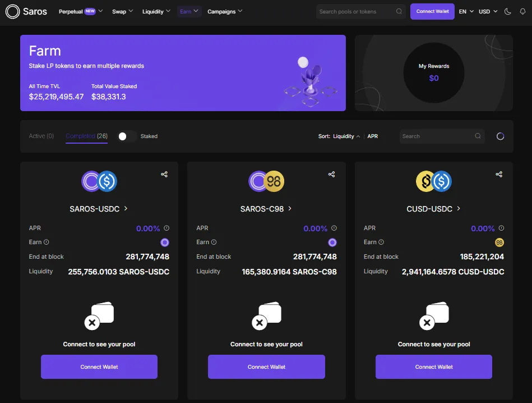Click Earn info icon on CUSD-USDC card
532x403 pixels.
[x=381, y=242]
